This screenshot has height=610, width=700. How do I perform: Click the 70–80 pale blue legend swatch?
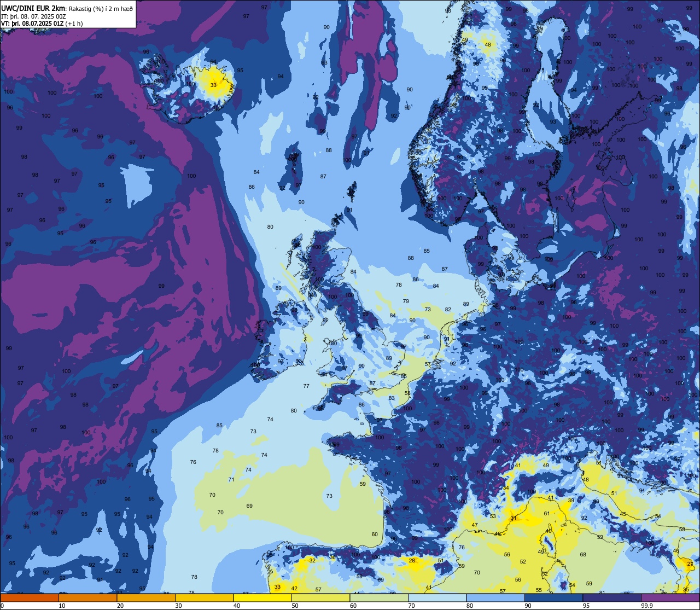[437, 598]
